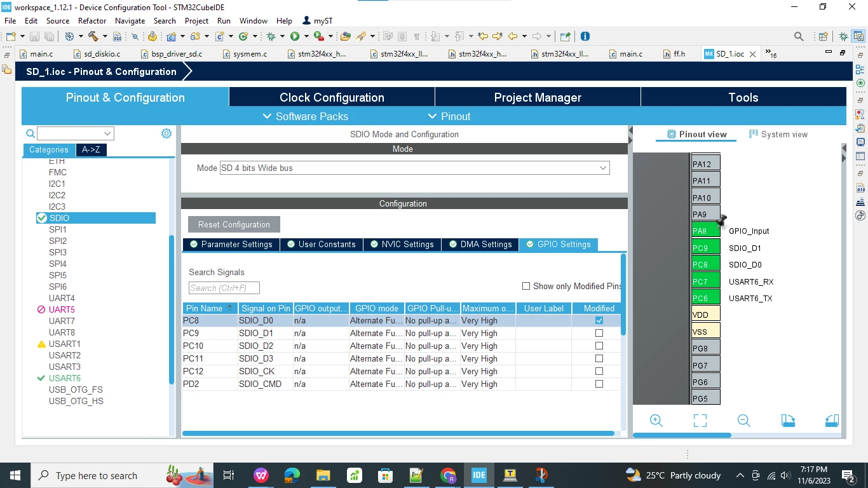Zoom out on the pinout view

[743, 421]
